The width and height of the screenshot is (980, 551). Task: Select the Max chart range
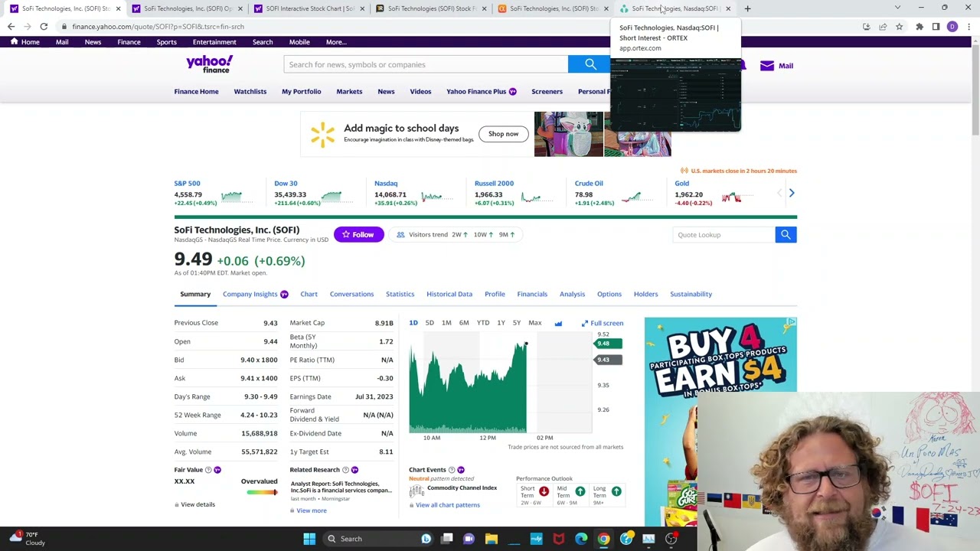click(535, 323)
